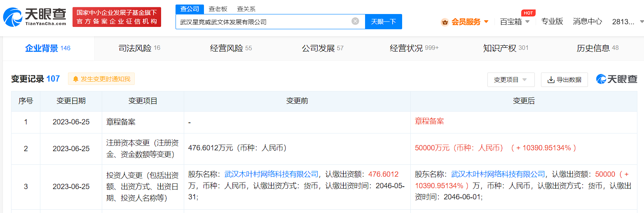Click the 序号 column header
Image resolution: width=644 pixels, height=213 pixels.
(26, 101)
